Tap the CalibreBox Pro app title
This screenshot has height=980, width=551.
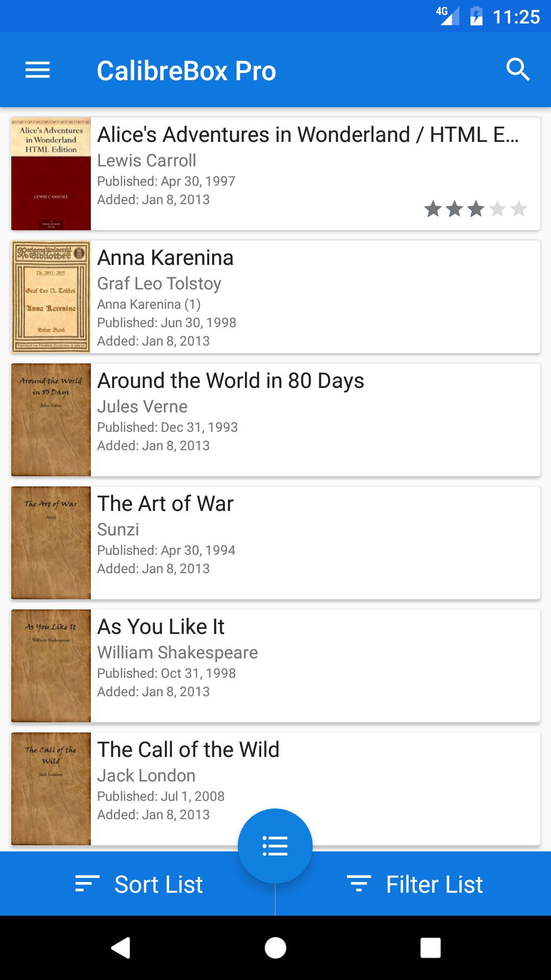[x=186, y=70]
